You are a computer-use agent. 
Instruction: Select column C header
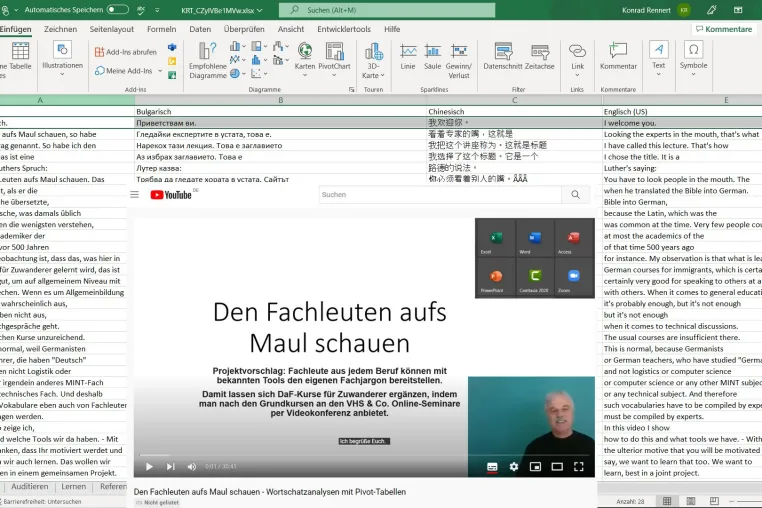click(x=514, y=100)
